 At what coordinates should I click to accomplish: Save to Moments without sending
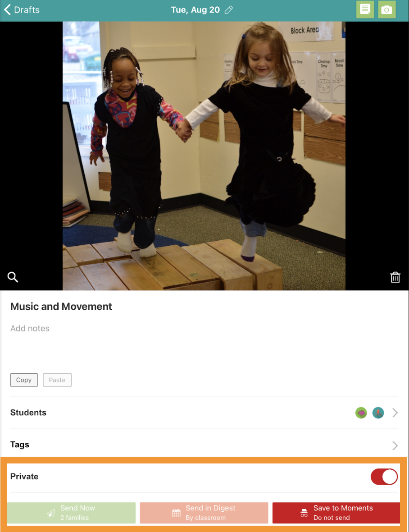pos(336,513)
